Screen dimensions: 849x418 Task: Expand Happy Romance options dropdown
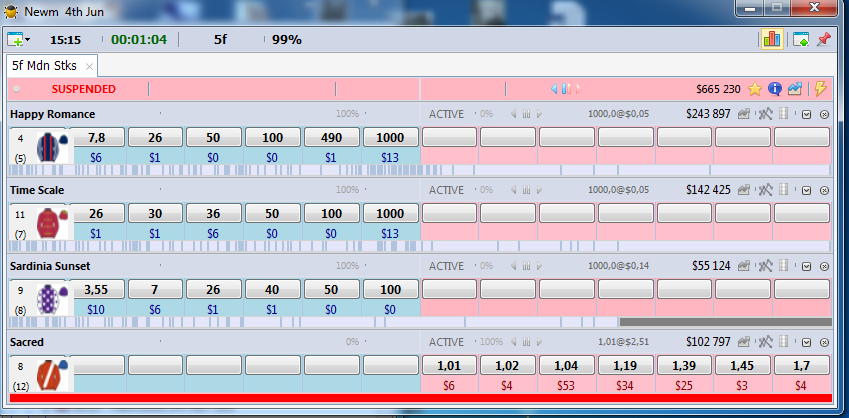[x=806, y=115]
